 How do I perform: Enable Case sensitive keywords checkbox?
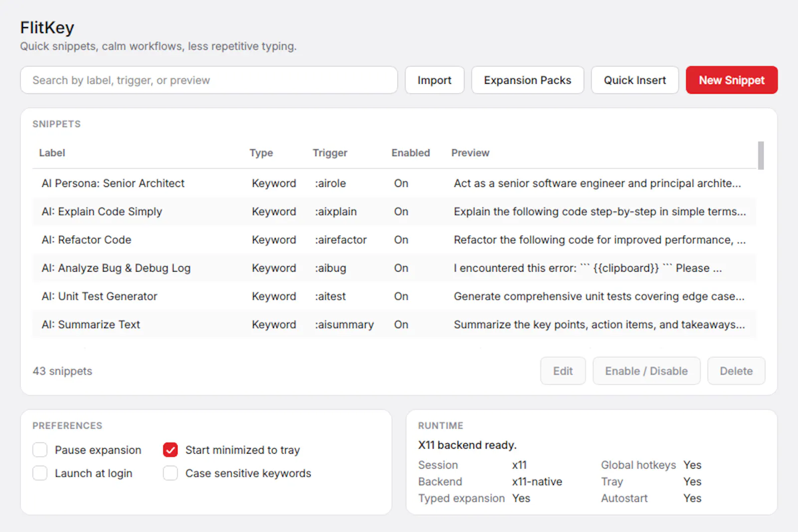171,473
